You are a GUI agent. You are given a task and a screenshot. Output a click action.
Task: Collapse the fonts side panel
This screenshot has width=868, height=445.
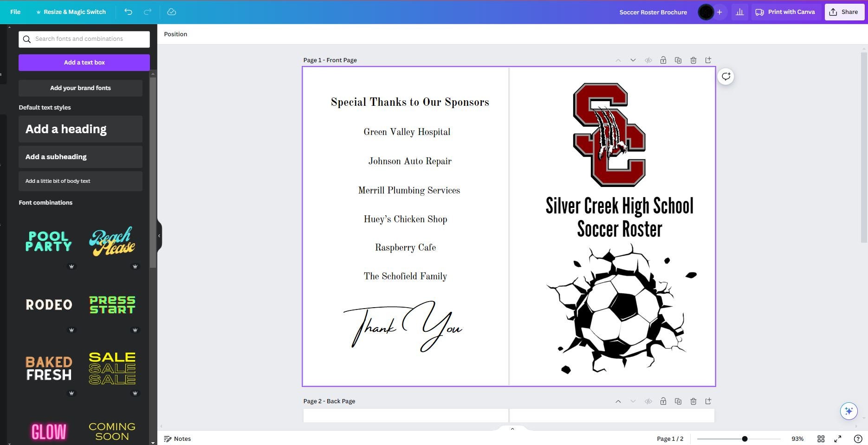pos(159,236)
